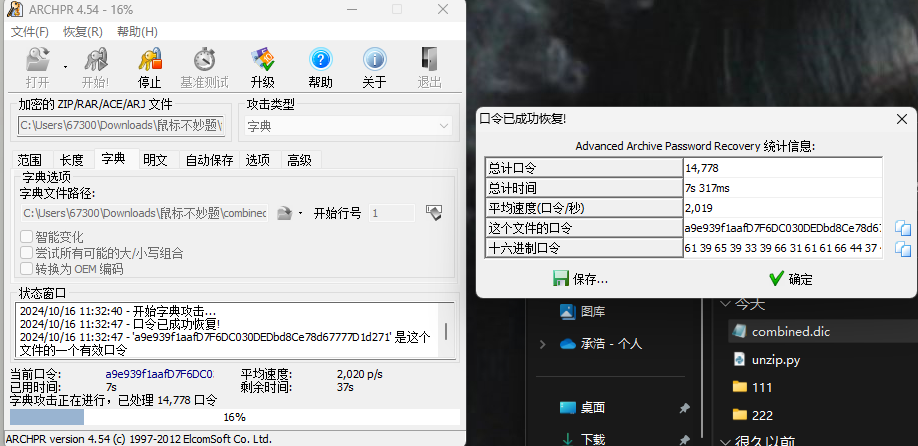
Task: Open the 恢复(R) menu
Action: [83, 32]
